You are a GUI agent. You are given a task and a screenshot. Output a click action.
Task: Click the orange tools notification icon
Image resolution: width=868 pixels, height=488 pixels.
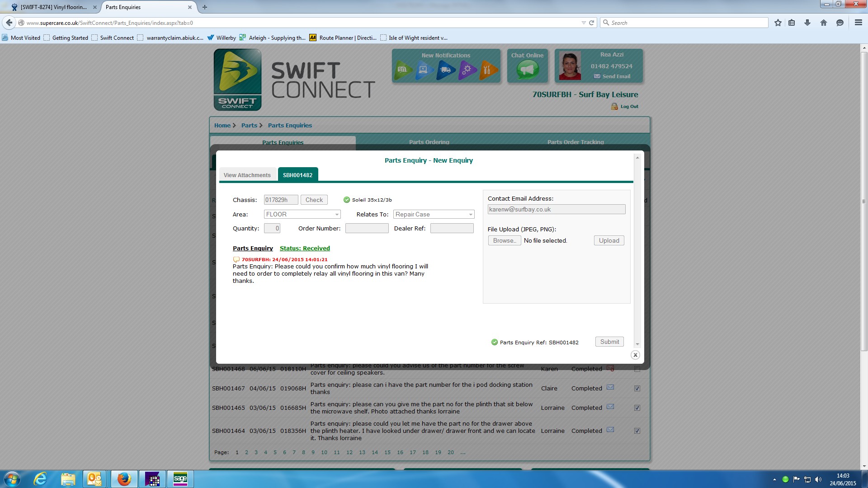pyautogui.click(x=488, y=70)
